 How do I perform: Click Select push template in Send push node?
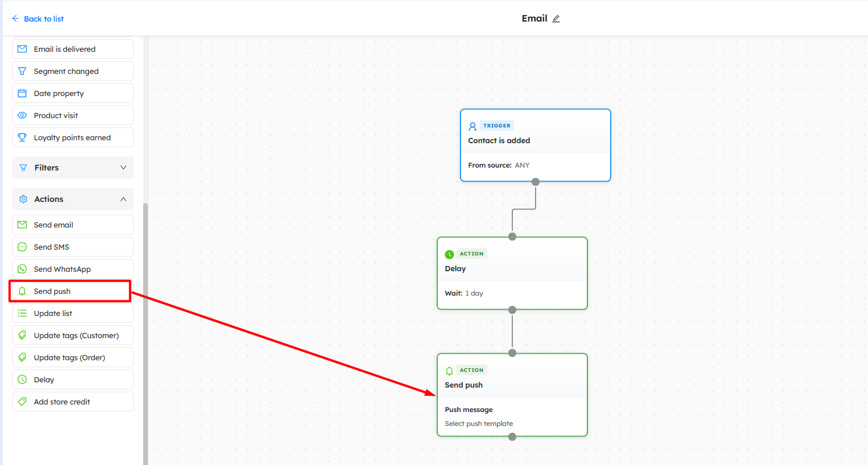(479, 424)
